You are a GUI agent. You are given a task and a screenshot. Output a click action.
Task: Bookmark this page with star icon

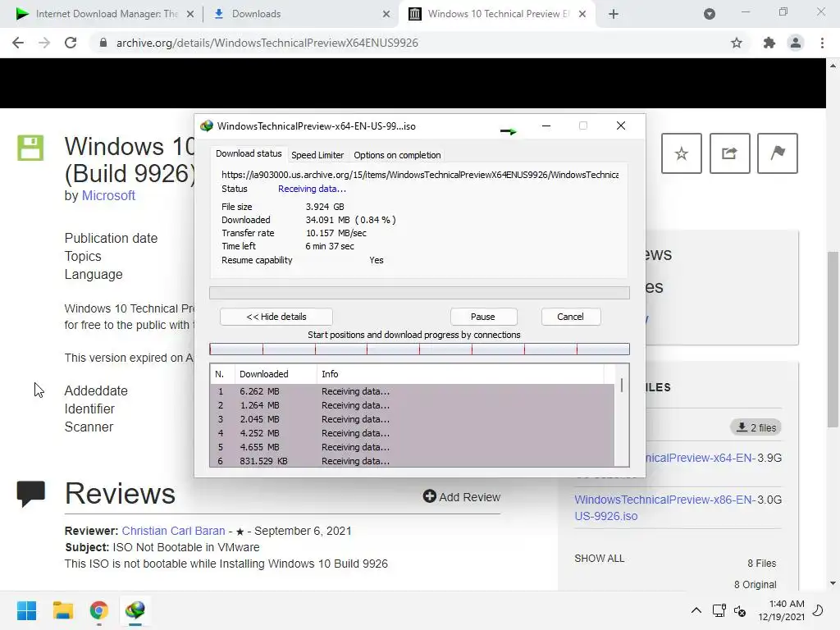coord(737,43)
